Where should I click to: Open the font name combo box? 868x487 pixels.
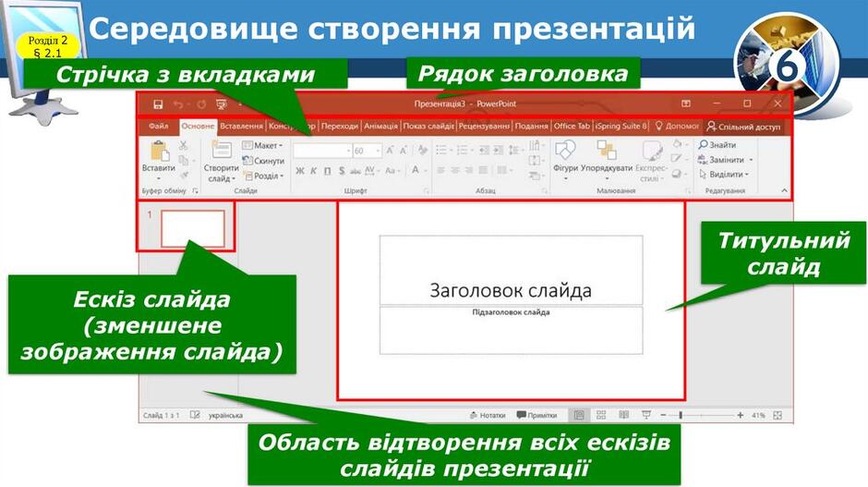[322, 151]
